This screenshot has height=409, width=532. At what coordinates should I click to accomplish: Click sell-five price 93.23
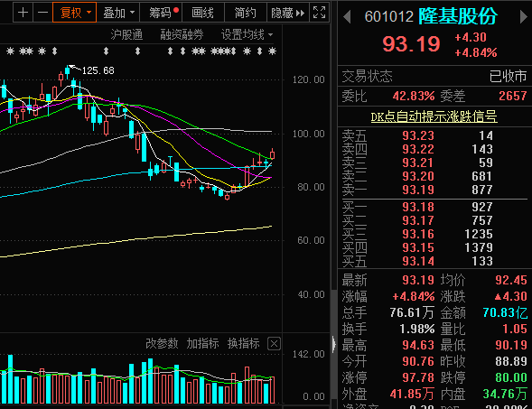[418, 135]
